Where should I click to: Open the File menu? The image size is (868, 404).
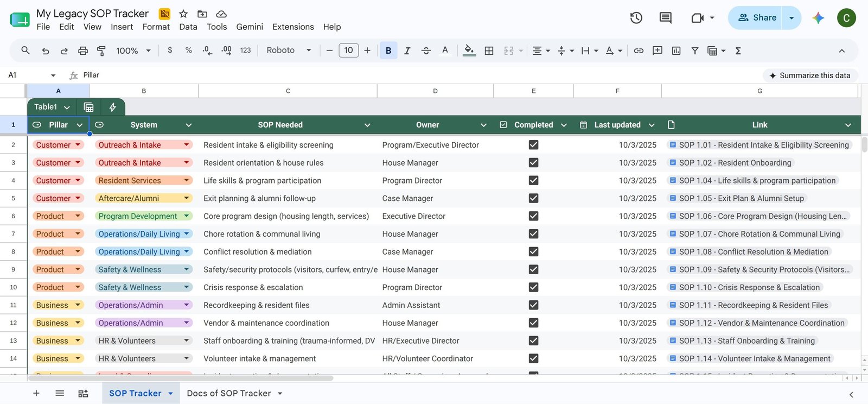(x=43, y=27)
